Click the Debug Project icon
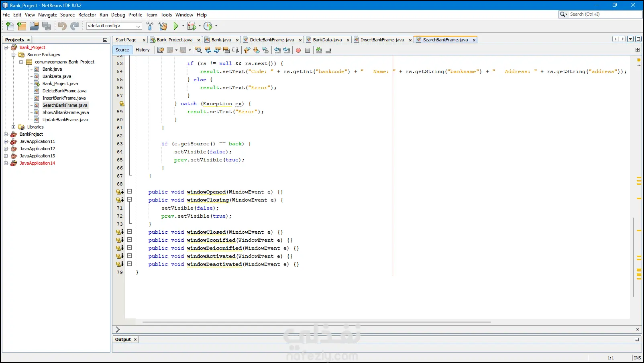The image size is (644, 363). pos(192,26)
